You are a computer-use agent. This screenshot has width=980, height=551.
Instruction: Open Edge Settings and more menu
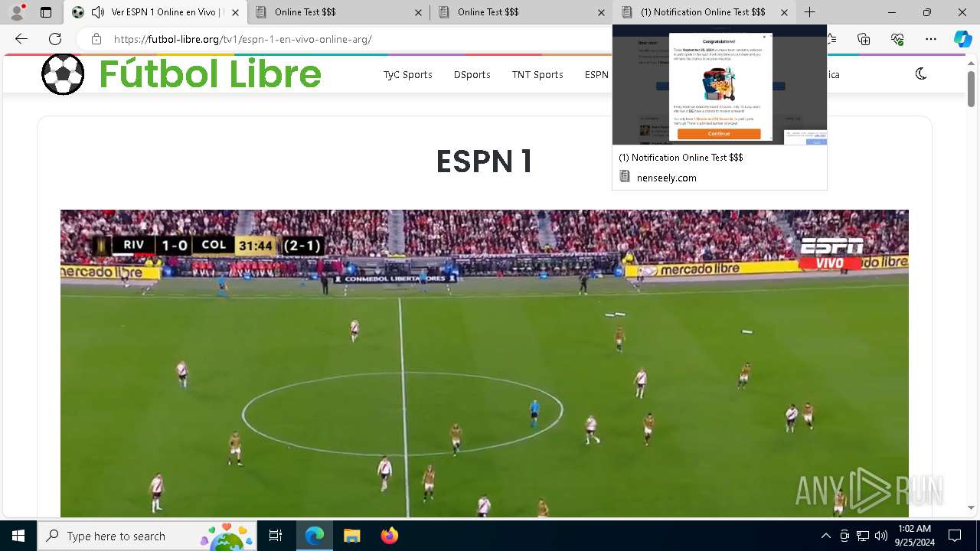(x=931, y=39)
